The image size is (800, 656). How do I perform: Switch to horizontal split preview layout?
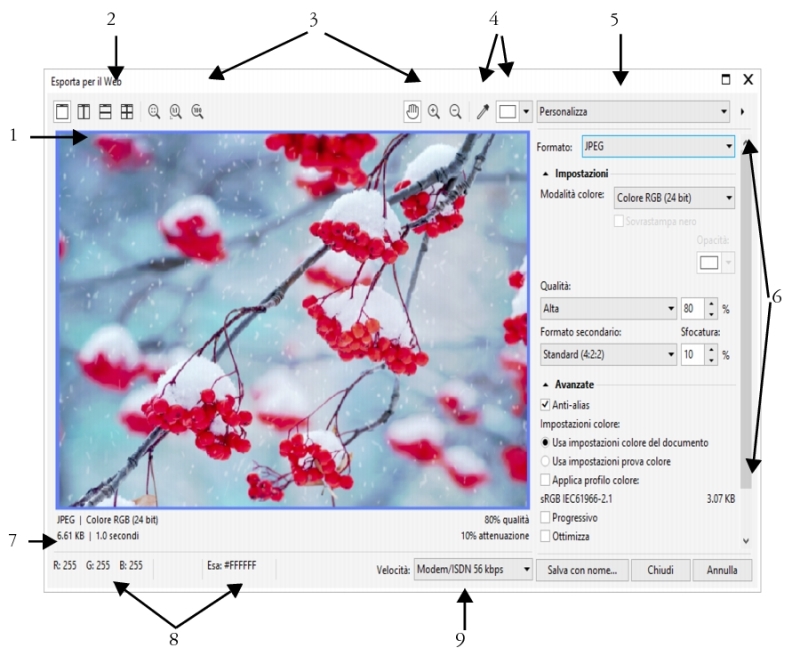[105, 112]
